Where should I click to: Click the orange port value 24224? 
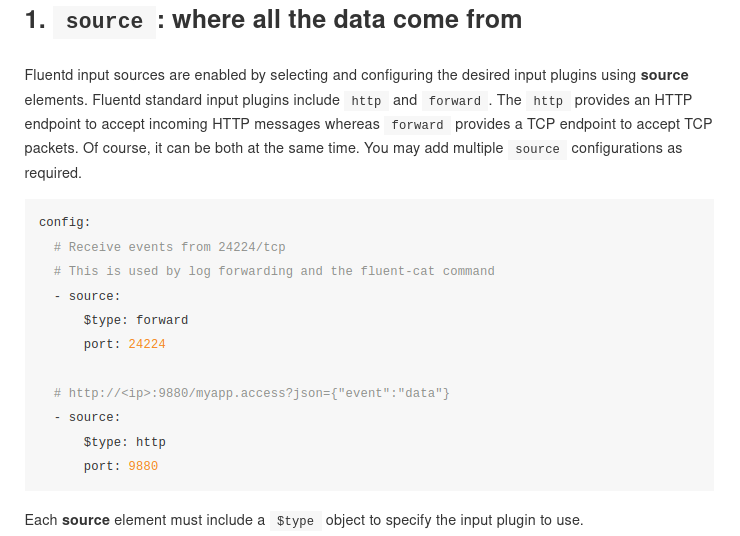tap(147, 344)
